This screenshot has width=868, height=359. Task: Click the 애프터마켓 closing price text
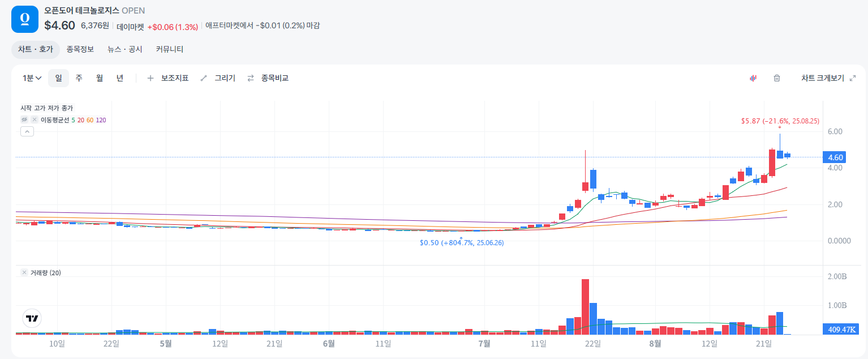pyautogui.click(x=263, y=26)
